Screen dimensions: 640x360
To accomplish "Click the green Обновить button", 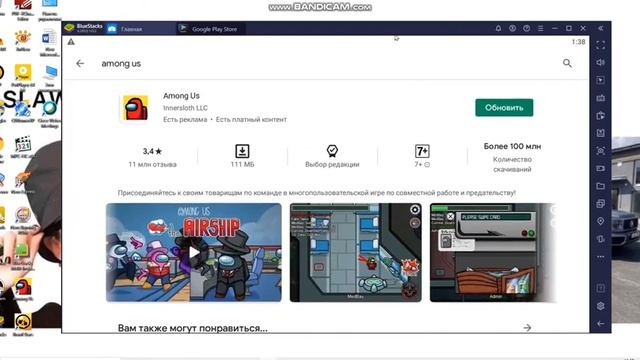I will coord(504,108).
